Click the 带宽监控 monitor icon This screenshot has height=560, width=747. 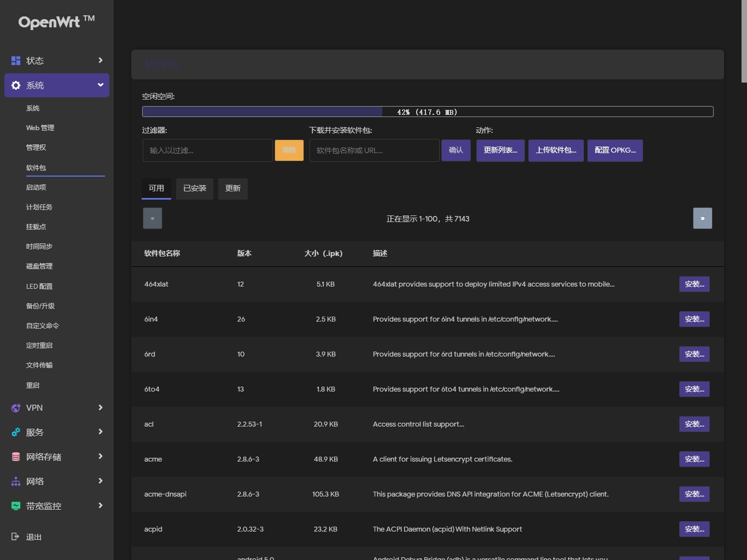[x=16, y=506]
